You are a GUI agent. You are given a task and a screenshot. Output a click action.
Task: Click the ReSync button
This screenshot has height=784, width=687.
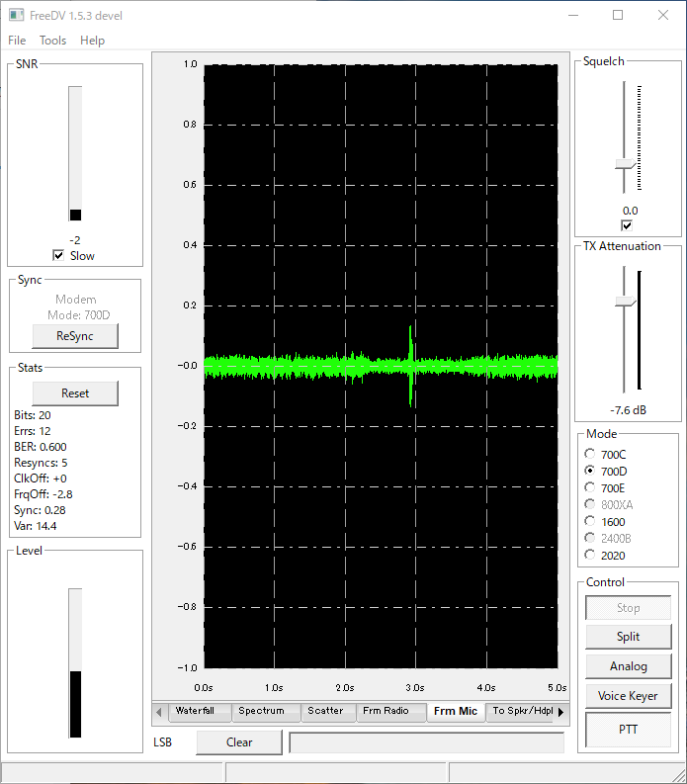[x=75, y=336]
